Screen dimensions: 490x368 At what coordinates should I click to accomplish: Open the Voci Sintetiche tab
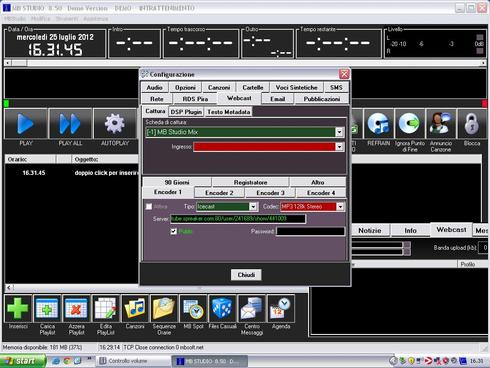click(x=296, y=88)
